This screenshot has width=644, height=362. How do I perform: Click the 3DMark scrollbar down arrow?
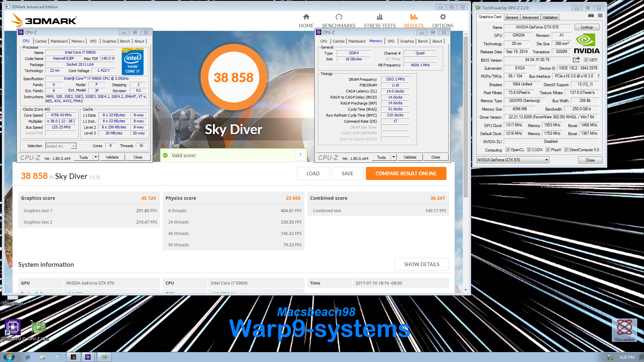click(x=466, y=290)
